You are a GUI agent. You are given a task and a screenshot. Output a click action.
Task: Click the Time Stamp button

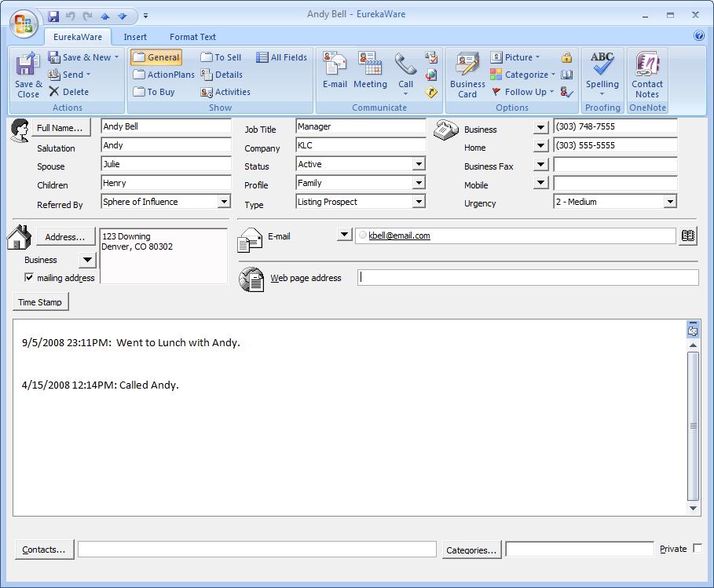click(41, 301)
